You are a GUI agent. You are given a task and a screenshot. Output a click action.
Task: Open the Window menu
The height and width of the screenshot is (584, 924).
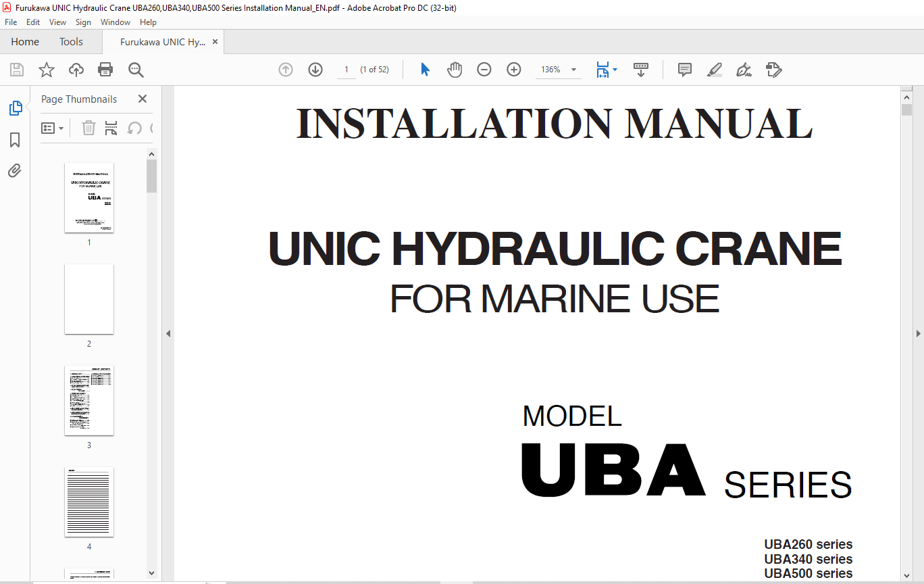(x=115, y=22)
